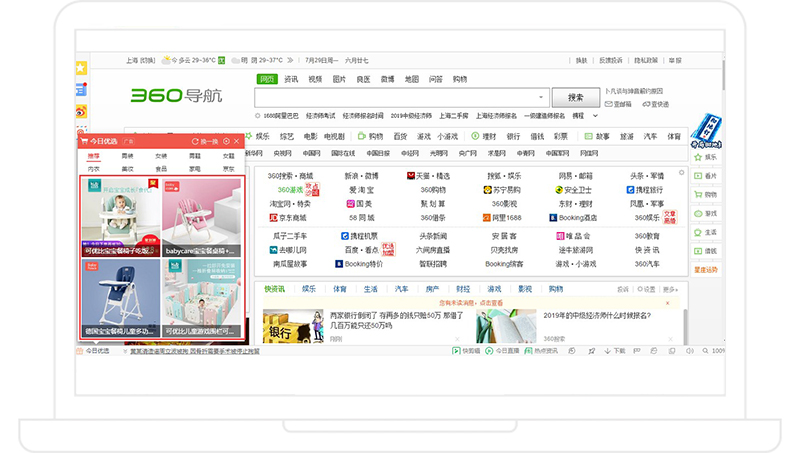The height and width of the screenshot is (453, 800).
Task: Open the 安全卫士 site link
Action: [x=573, y=190]
